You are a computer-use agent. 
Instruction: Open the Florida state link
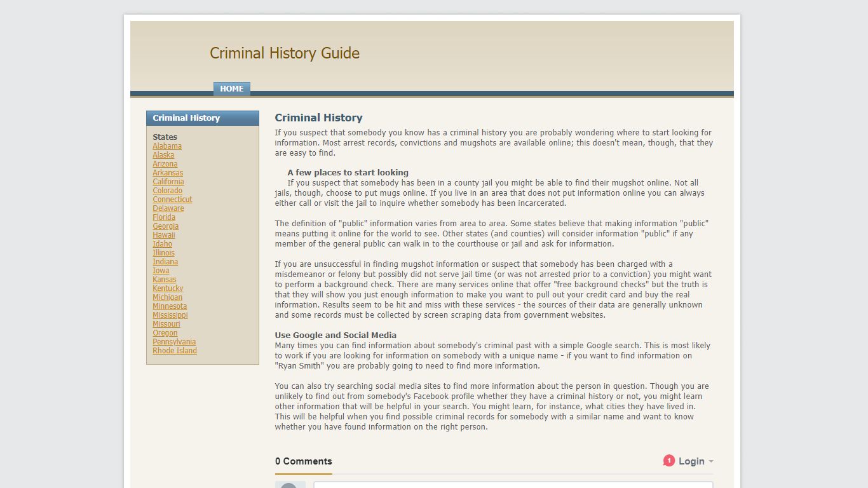point(164,217)
